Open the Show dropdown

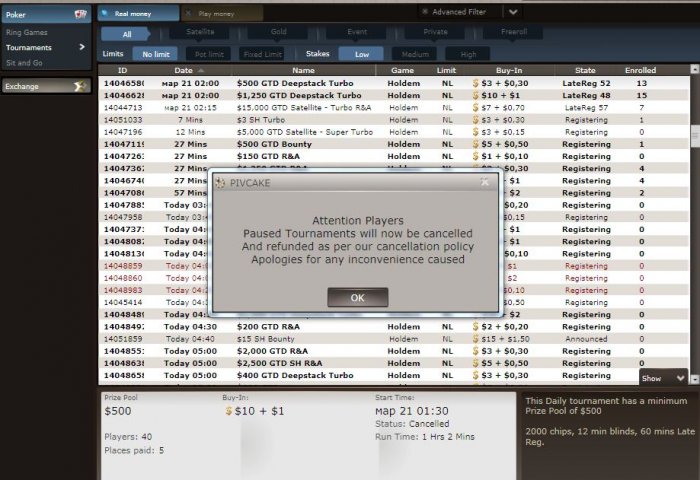663,378
